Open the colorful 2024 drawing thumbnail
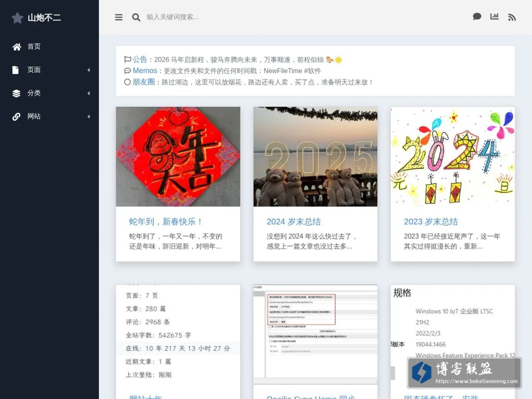 coord(453,156)
